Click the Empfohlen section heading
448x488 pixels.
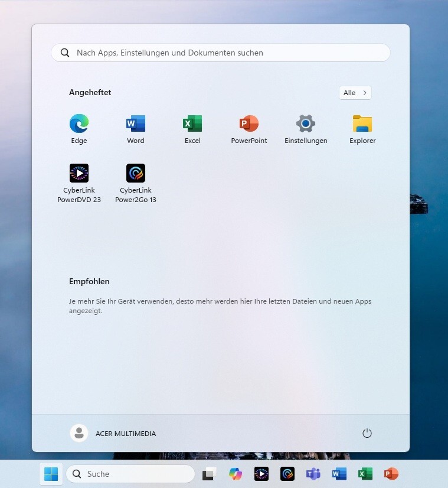(89, 281)
